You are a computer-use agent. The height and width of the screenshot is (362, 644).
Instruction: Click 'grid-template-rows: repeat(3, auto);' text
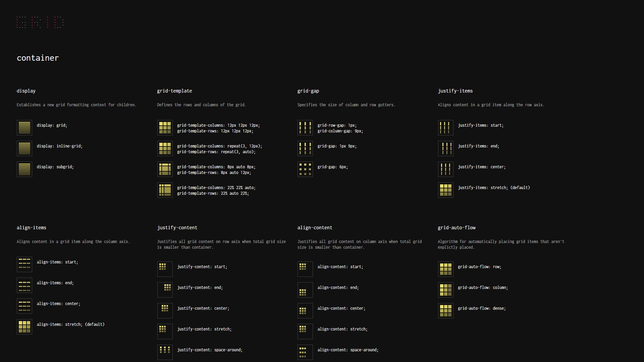[x=216, y=152]
